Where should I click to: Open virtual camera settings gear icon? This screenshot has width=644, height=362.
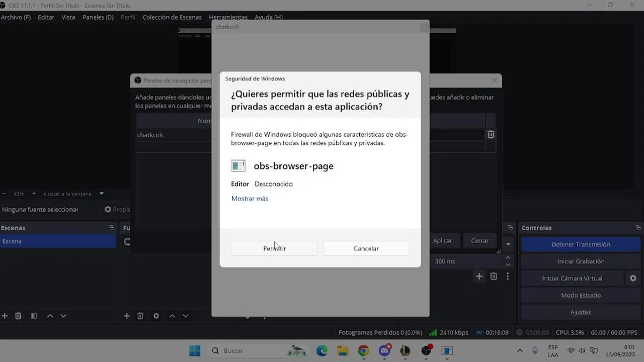pyautogui.click(x=633, y=278)
